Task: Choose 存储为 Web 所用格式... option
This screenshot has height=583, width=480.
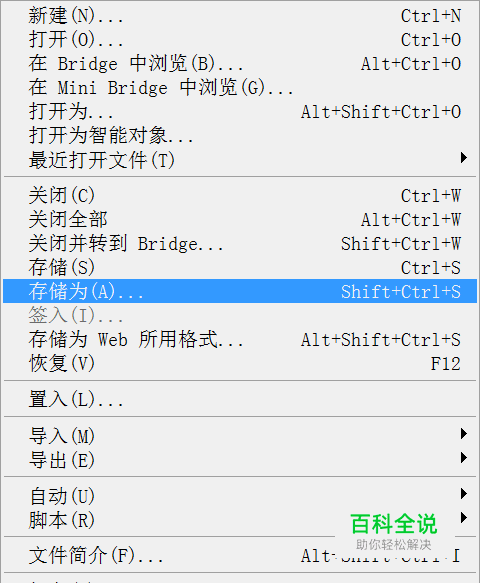Action: pos(240,340)
